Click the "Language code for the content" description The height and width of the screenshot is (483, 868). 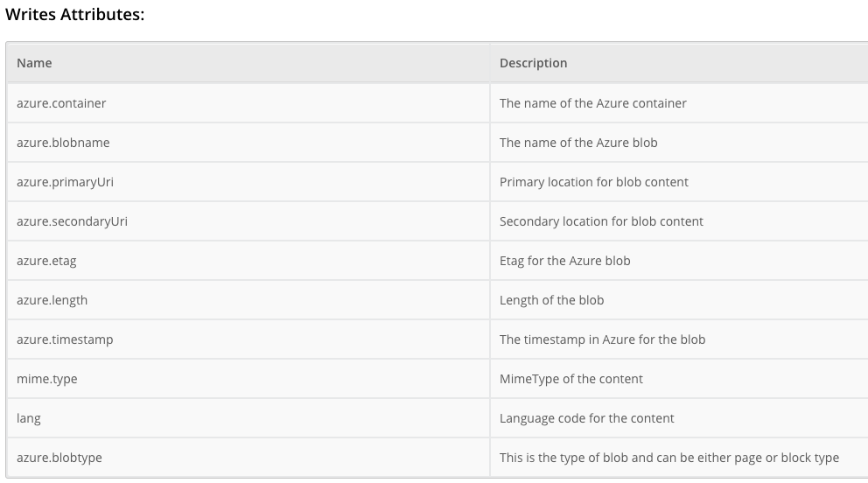586,418
